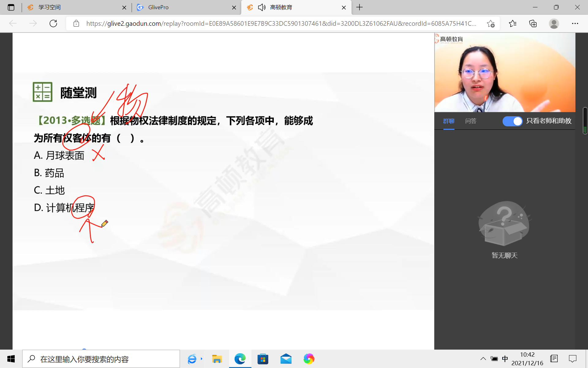
Task: Click the Windows taskbar search box
Action: (101, 359)
